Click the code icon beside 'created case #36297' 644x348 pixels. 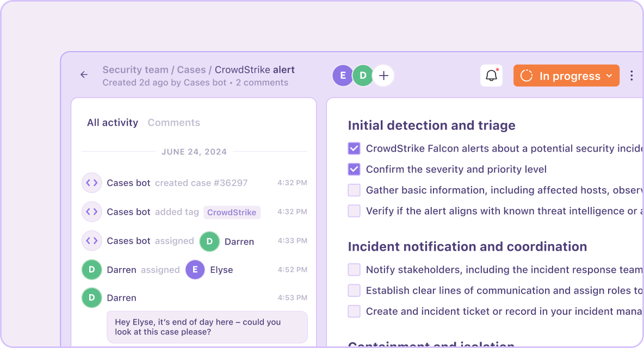(91, 183)
